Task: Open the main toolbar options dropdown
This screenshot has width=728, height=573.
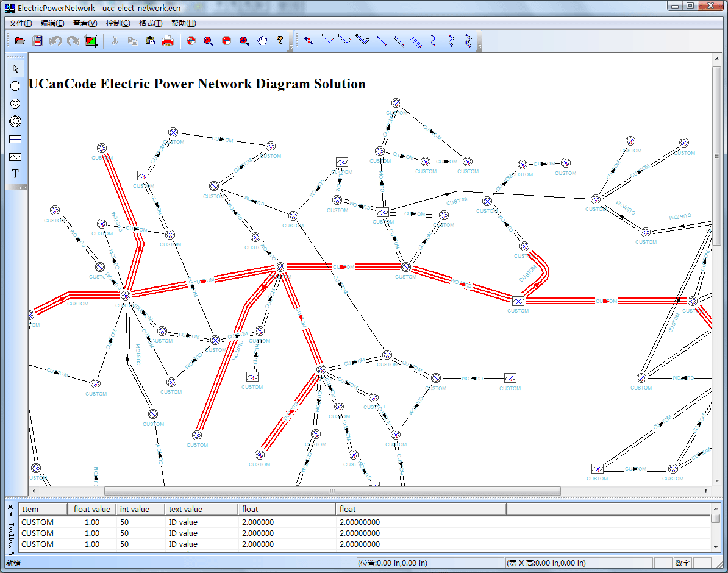Action: coord(291,47)
